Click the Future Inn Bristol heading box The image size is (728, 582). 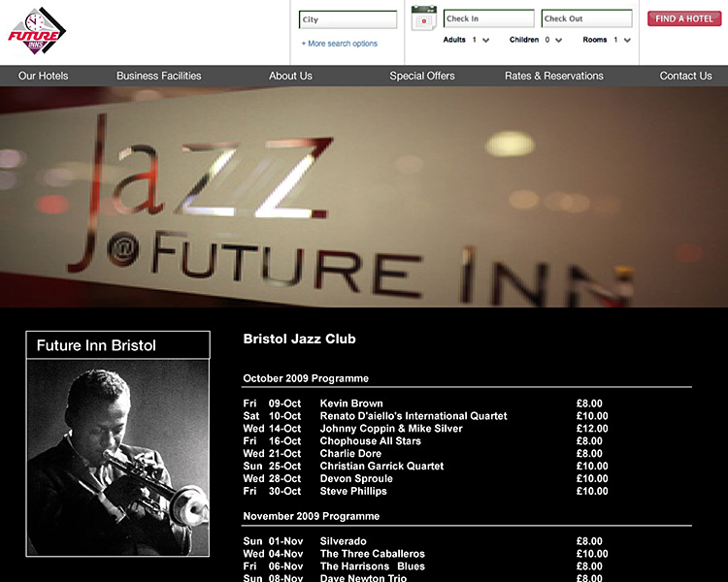(x=117, y=345)
